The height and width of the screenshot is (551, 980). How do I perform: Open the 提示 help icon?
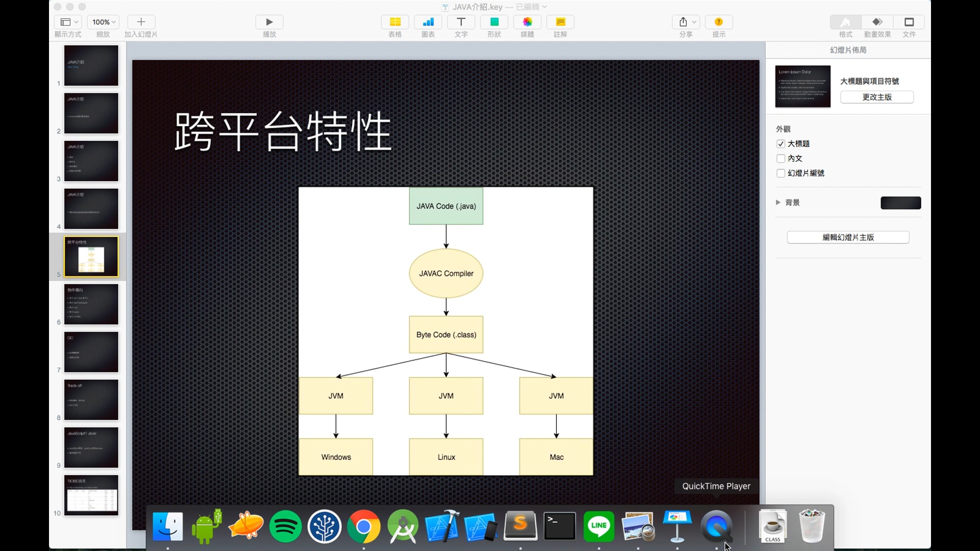click(719, 22)
